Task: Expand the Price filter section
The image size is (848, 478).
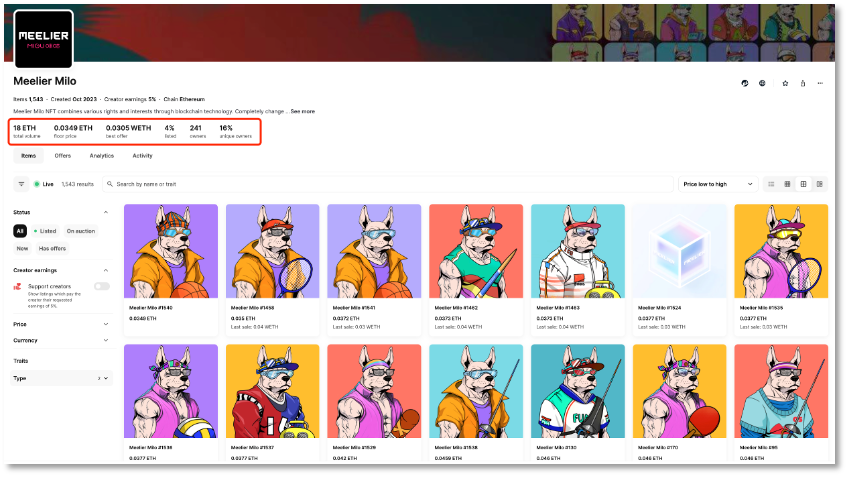Action: pyautogui.click(x=61, y=324)
